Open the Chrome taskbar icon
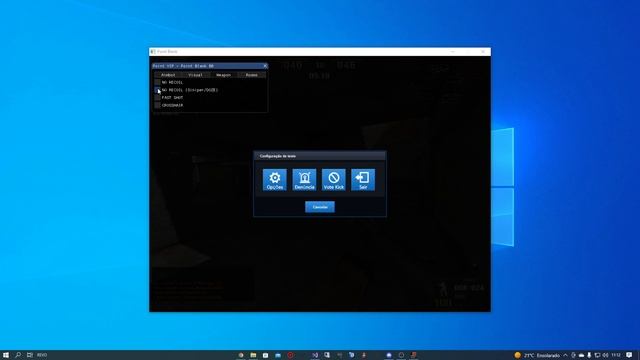The width and height of the screenshot is (640, 360). click(241, 355)
